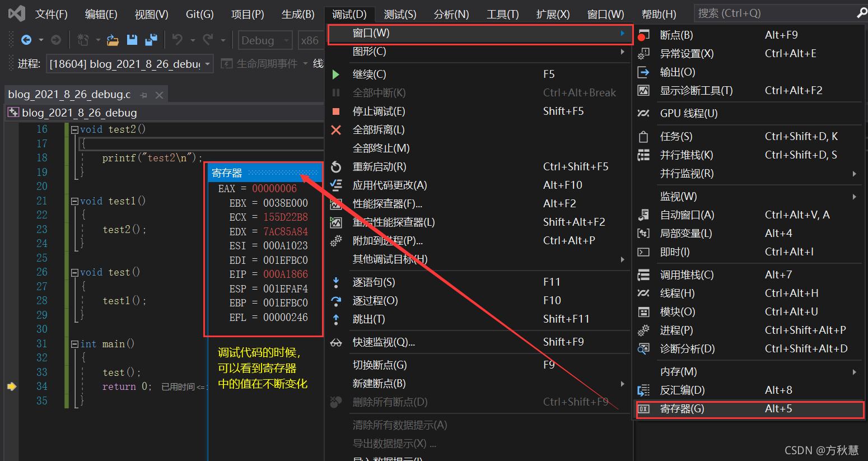Expand the Watch (监视) submenu
The width and height of the screenshot is (868, 461).
[x=854, y=197]
